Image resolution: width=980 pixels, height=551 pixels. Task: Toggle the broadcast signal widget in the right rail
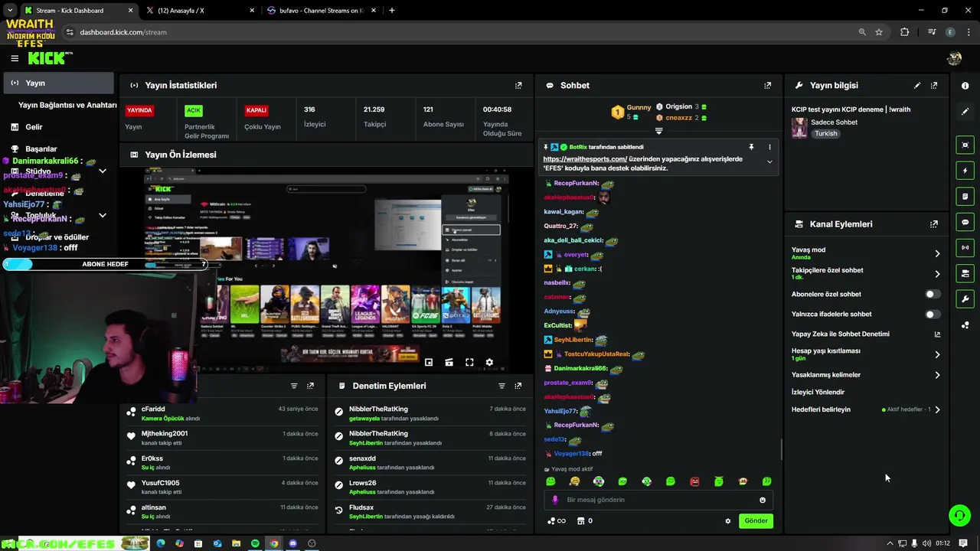pos(965,248)
